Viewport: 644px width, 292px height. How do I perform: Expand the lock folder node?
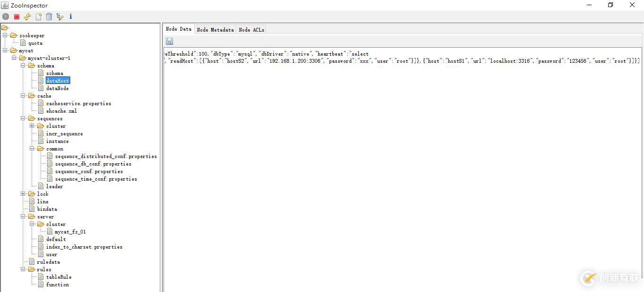23,194
